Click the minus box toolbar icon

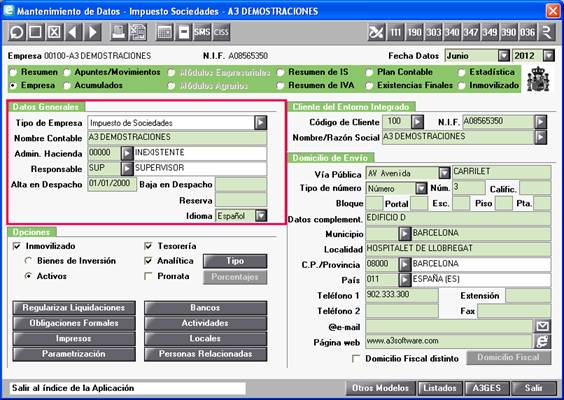(x=183, y=32)
